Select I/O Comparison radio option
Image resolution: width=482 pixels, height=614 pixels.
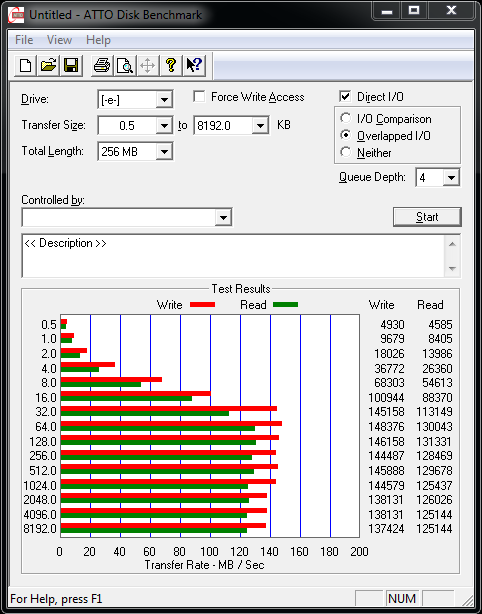345,118
